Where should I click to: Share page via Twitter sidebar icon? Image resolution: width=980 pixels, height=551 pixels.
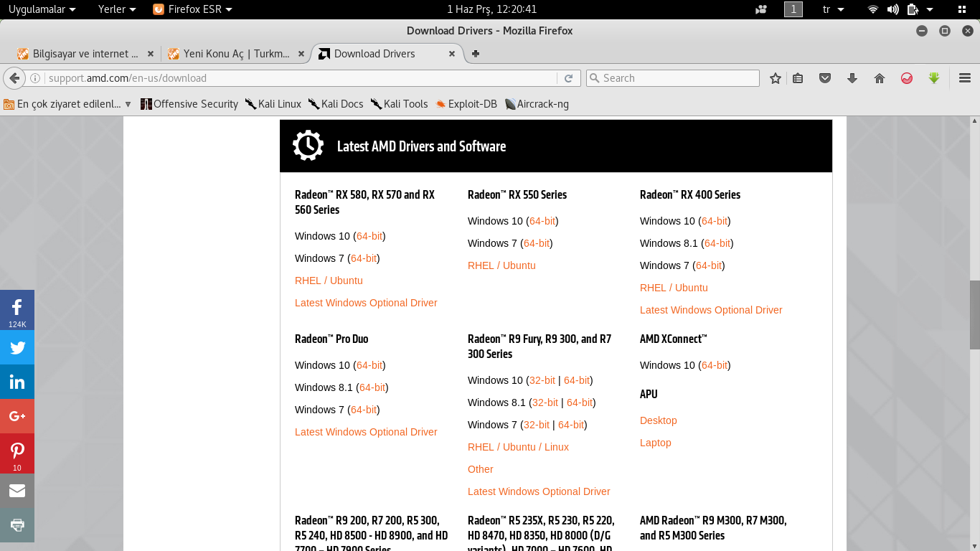pyautogui.click(x=17, y=348)
